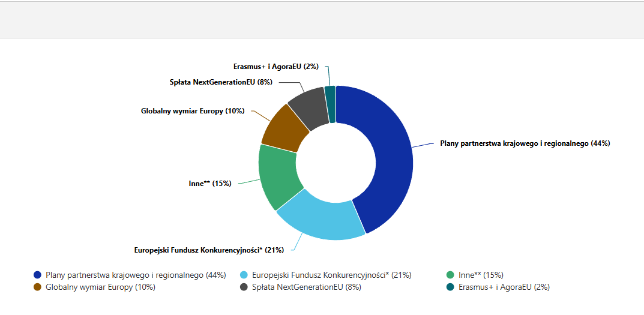The image size is (644, 315).
Task: Click the bold Inne** (15%) chart data label
Action: [210, 184]
